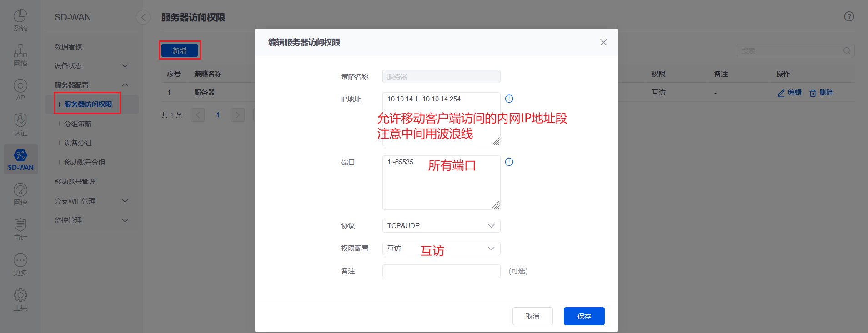Viewport: 868px width, 333px height.
Task: Go to the previous page arrow
Action: click(x=198, y=115)
